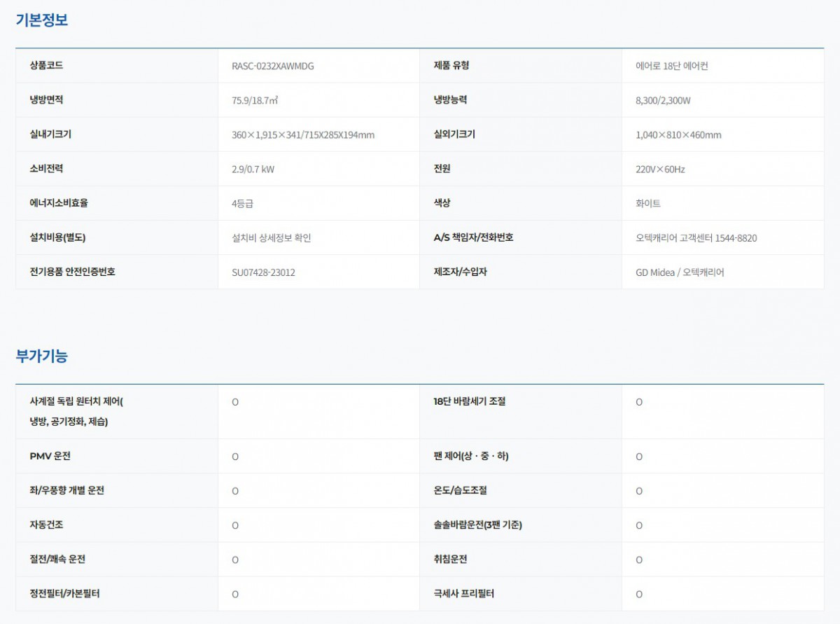Select the product code RASC-0232XAWMDG
Image resolution: width=840 pixels, height=624 pixels.
pyautogui.click(x=272, y=67)
